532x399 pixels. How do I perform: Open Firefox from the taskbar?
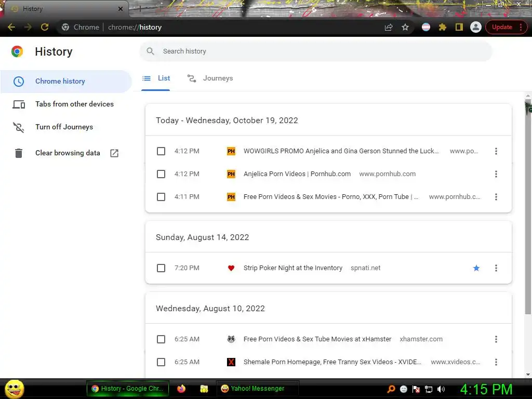tap(181, 389)
